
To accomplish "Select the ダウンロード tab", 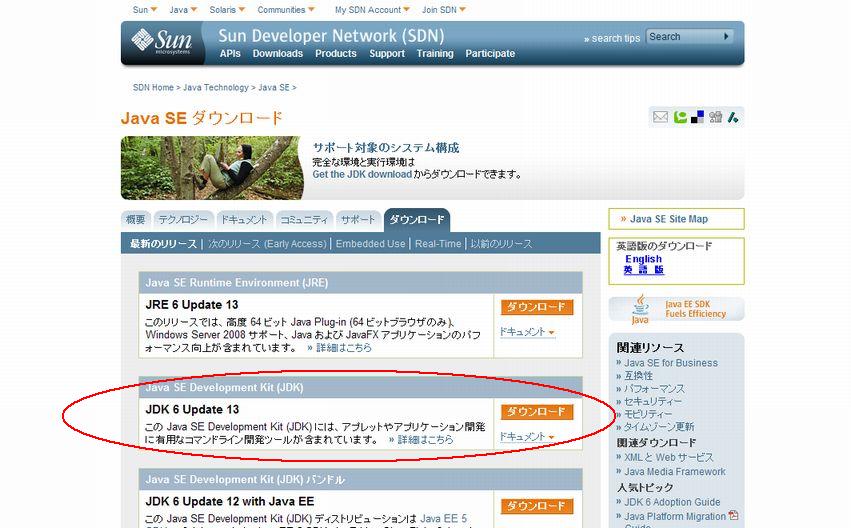I will (x=416, y=220).
